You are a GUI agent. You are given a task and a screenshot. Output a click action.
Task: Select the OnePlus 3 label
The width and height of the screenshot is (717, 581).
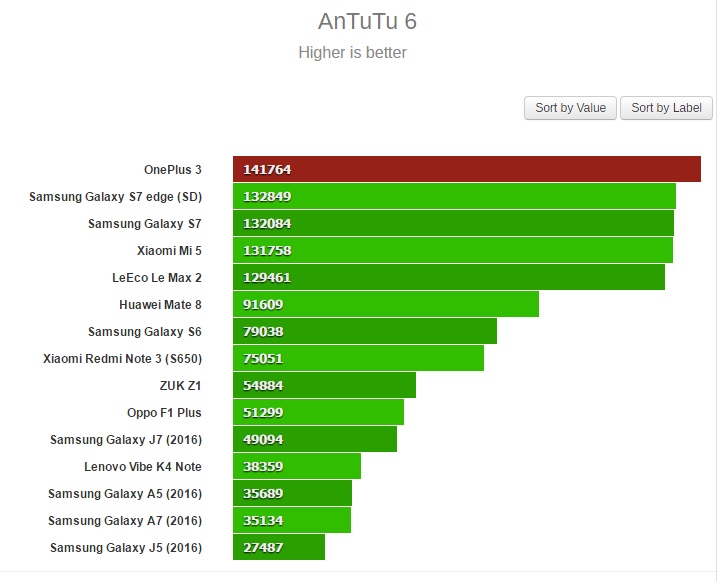tap(172, 170)
